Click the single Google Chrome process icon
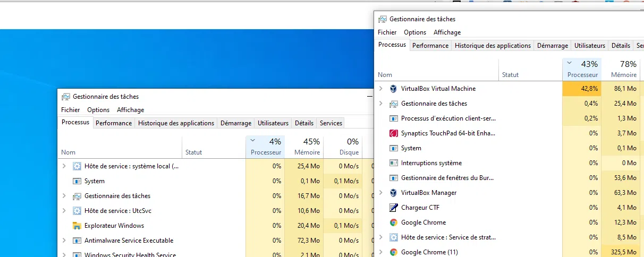The image size is (644, 257). pyautogui.click(x=394, y=222)
